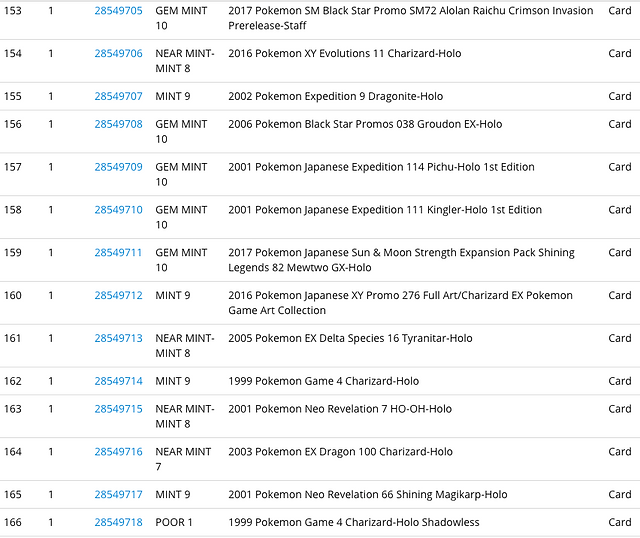Select line number 162
The height and width of the screenshot is (538, 640).
(x=13, y=381)
